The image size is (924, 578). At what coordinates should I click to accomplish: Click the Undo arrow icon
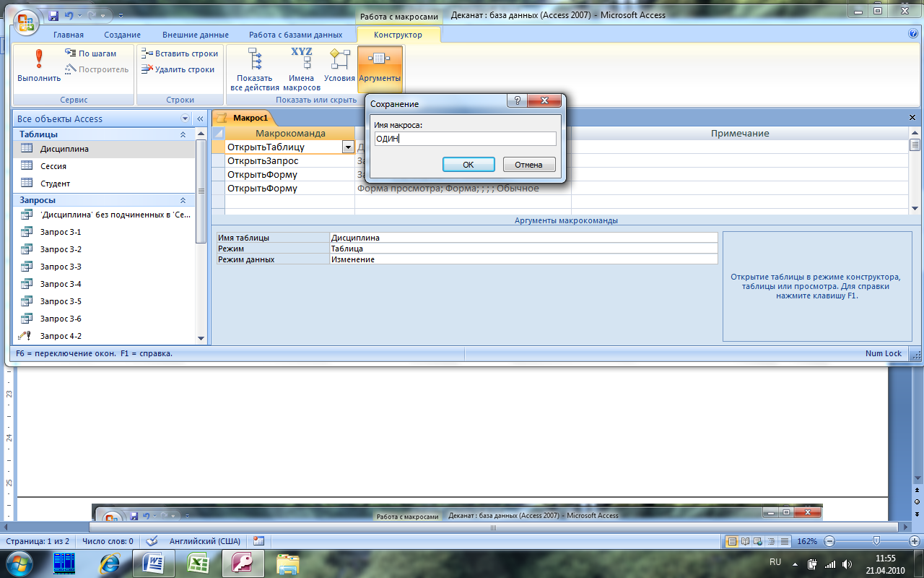pyautogui.click(x=69, y=14)
